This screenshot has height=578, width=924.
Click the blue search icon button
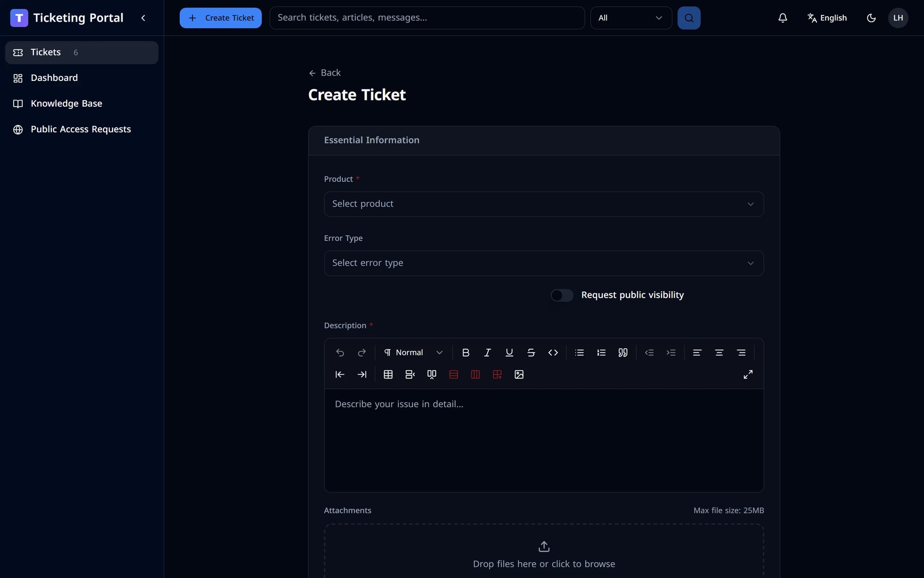(689, 18)
